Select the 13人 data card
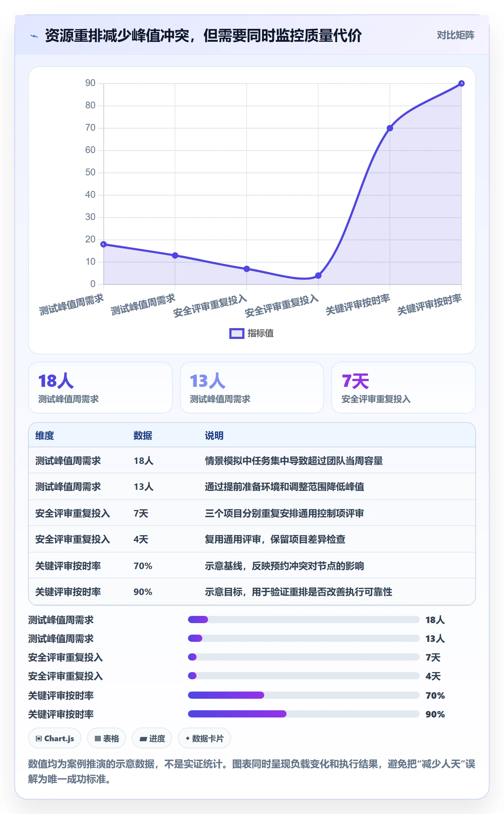 pyautogui.click(x=252, y=388)
